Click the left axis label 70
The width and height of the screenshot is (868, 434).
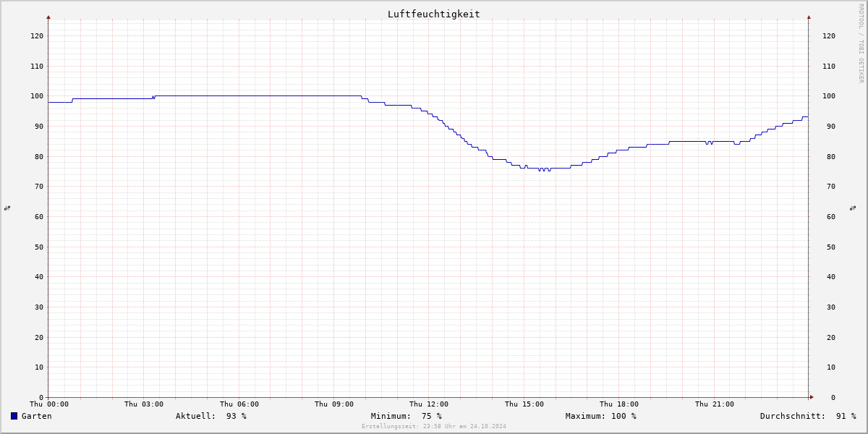click(38, 186)
